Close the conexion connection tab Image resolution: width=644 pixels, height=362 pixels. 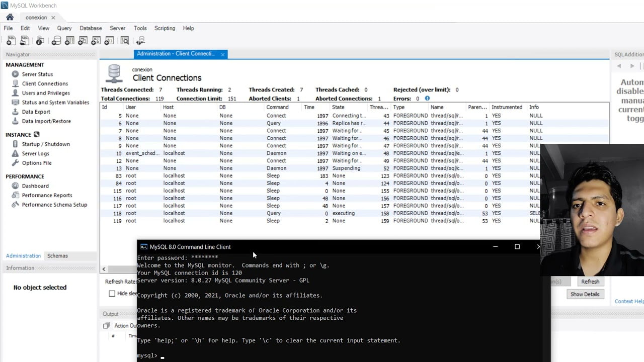(x=53, y=18)
